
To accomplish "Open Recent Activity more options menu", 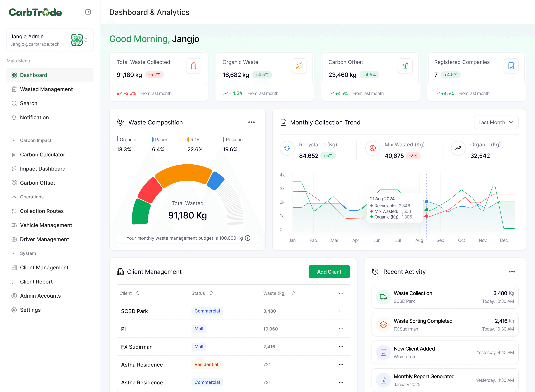I will click(x=512, y=272).
